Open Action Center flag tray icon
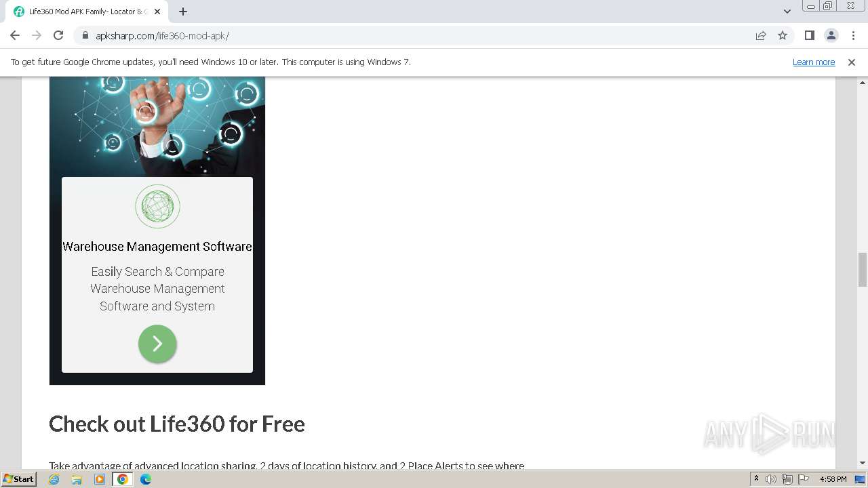The image size is (868, 488). click(804, 479)
